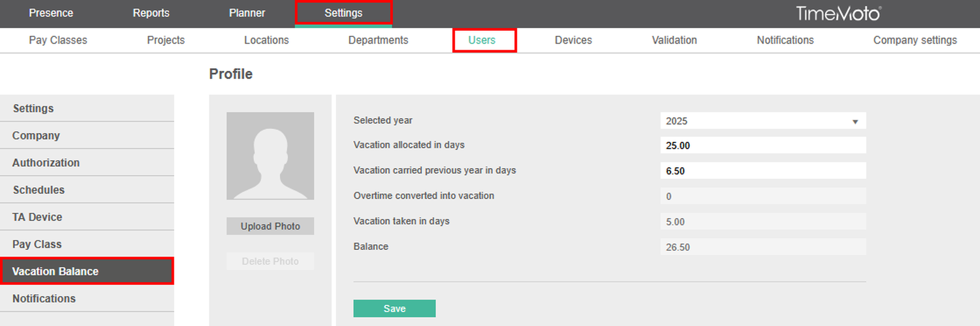
Task: Click the TimeMoto logo
Action: [838, 14]
